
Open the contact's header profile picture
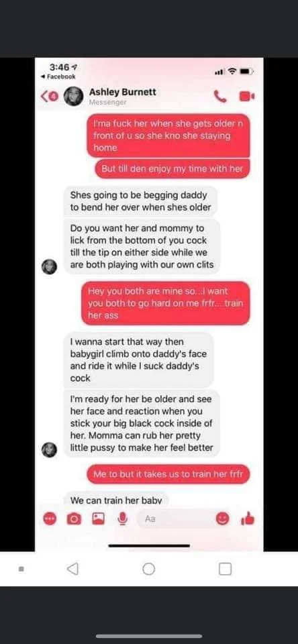coord(74,97)
